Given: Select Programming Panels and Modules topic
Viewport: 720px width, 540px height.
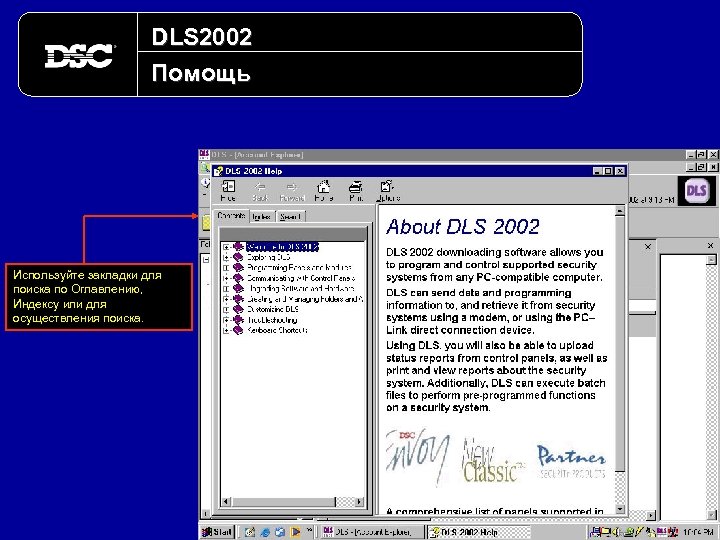Looking at the screenshot, I should [x=299, y=268].
